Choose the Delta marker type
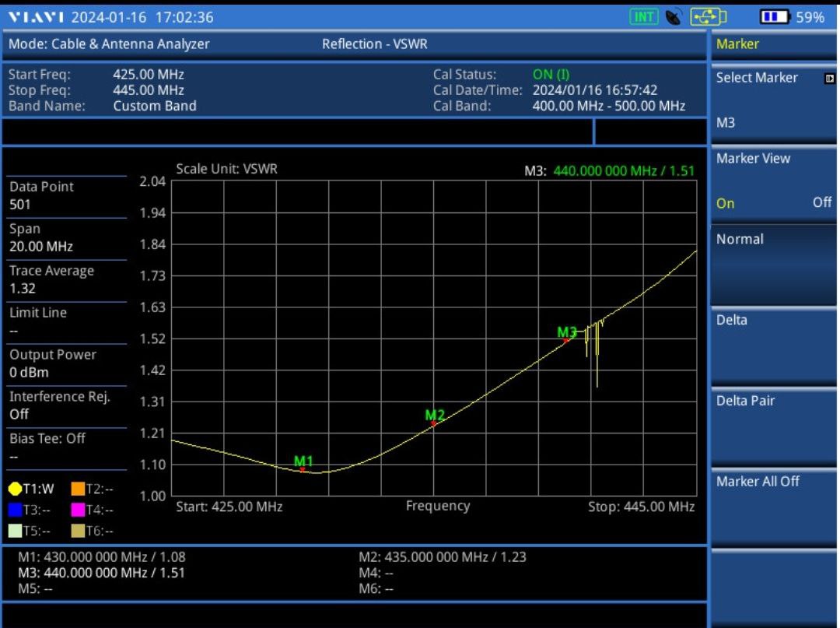 tap(773, 344)
